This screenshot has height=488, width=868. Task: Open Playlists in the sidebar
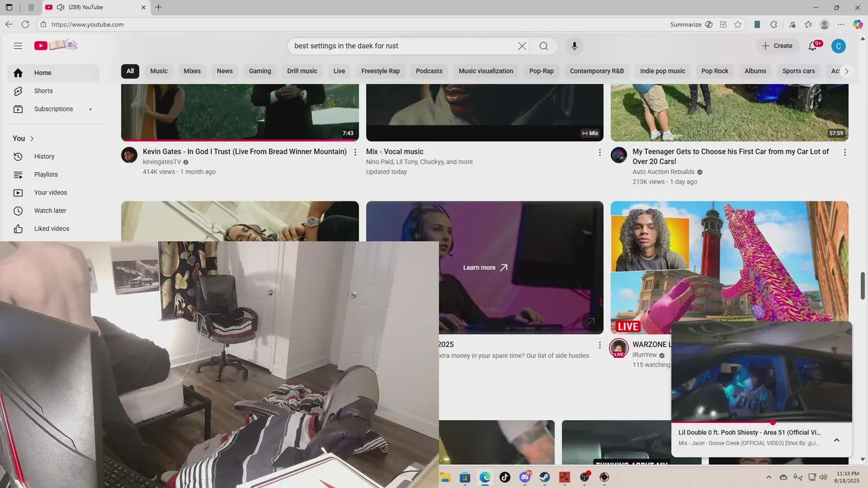click(x=54, y=174)
